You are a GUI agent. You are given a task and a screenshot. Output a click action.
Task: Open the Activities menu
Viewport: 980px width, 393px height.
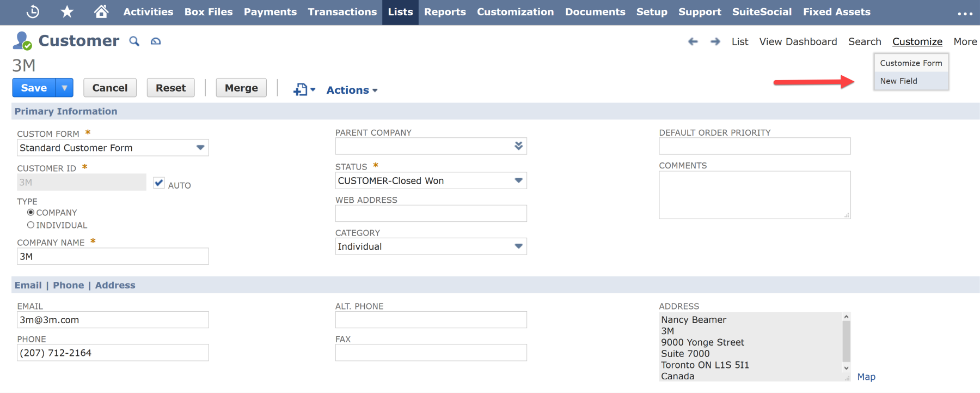[148, 11]
